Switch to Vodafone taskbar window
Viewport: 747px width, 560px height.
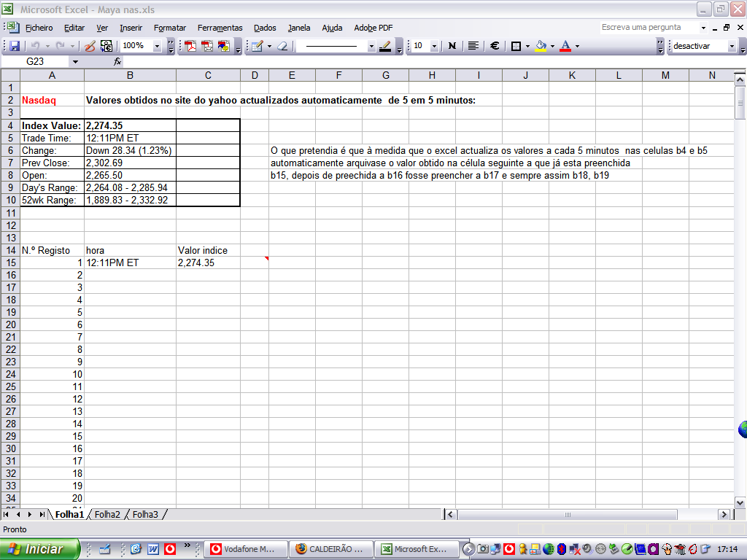pos(247,549)
